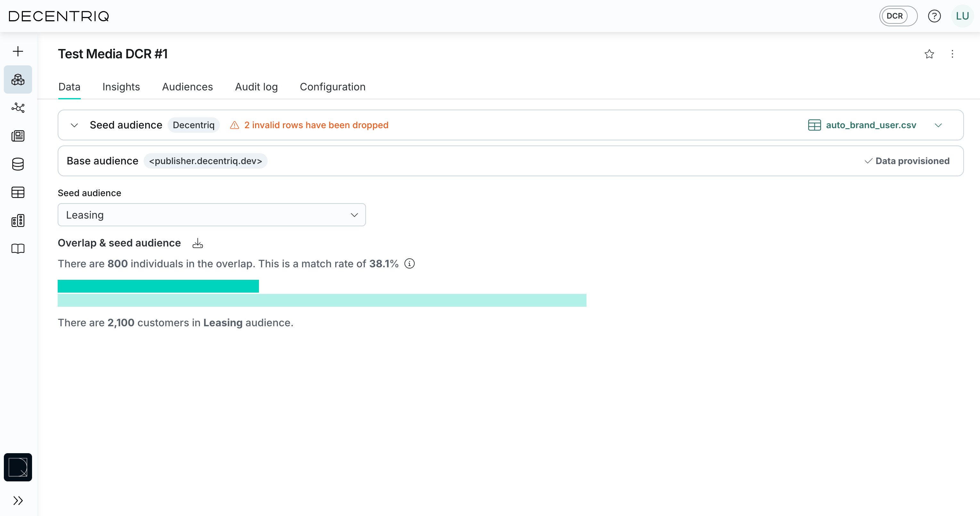
Task: Expand the auto_brand_user.csv dropdown arrow
Action: tap(938, 125)
